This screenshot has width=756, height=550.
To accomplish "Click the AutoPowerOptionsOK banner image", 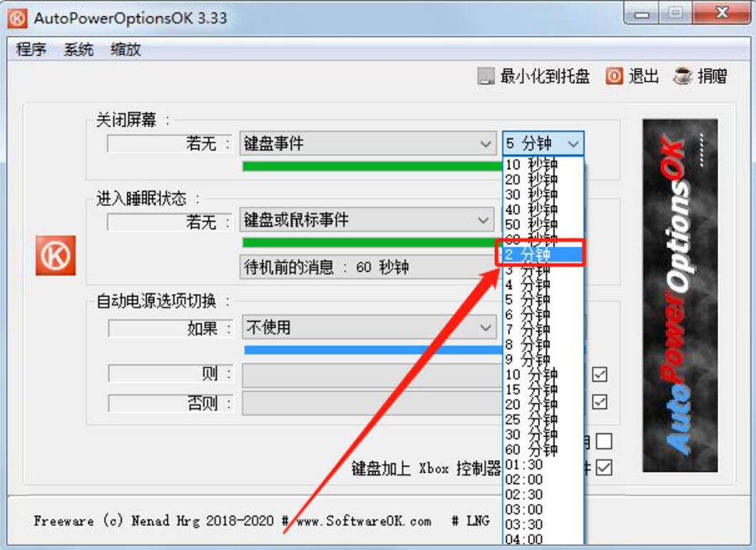I will (x=680, y=295).
